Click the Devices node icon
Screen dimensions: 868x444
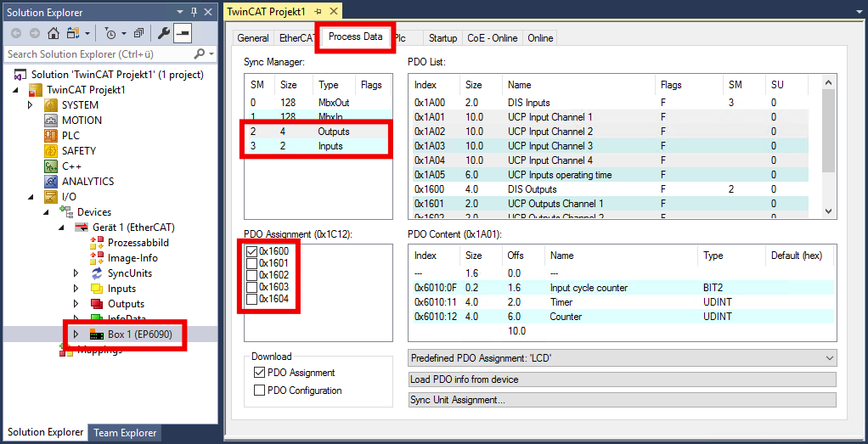pos(66,212)
